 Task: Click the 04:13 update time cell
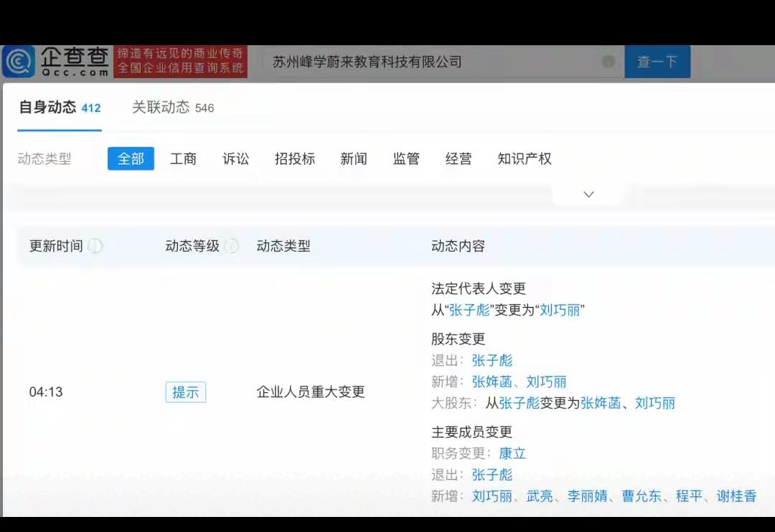coord(46,392)
